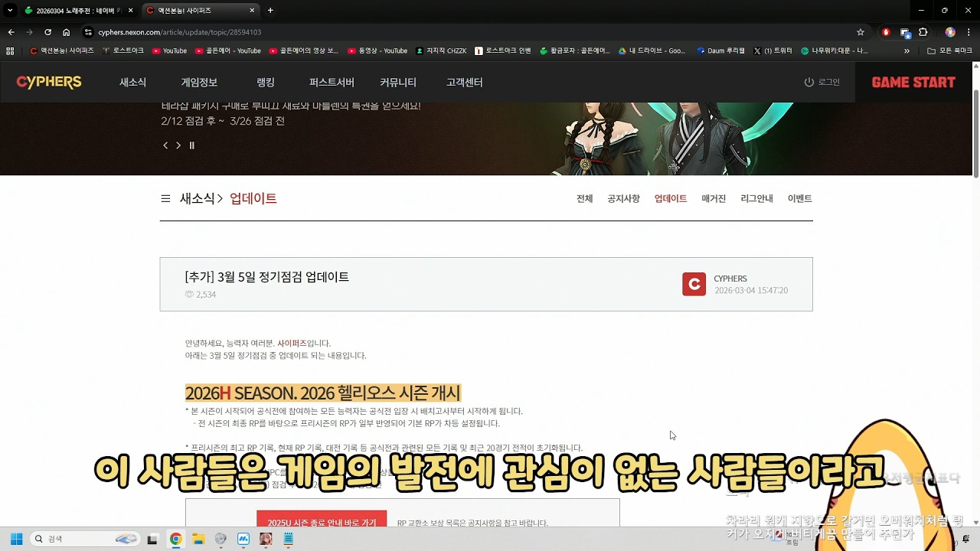This screenshot has width=980, height=551.
Task: Show previous banner slide arrow
Action: coord(165,145)
